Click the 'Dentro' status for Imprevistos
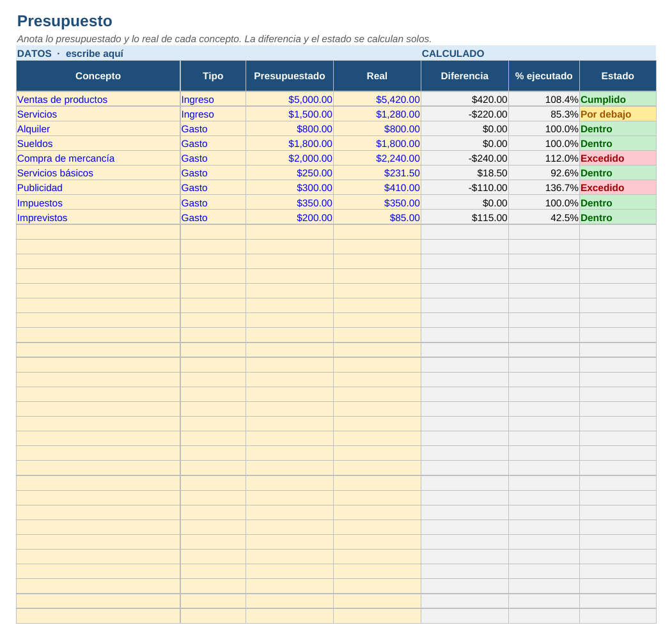The height and width of the screenshot is (639, 672). [x=618, y=217]
